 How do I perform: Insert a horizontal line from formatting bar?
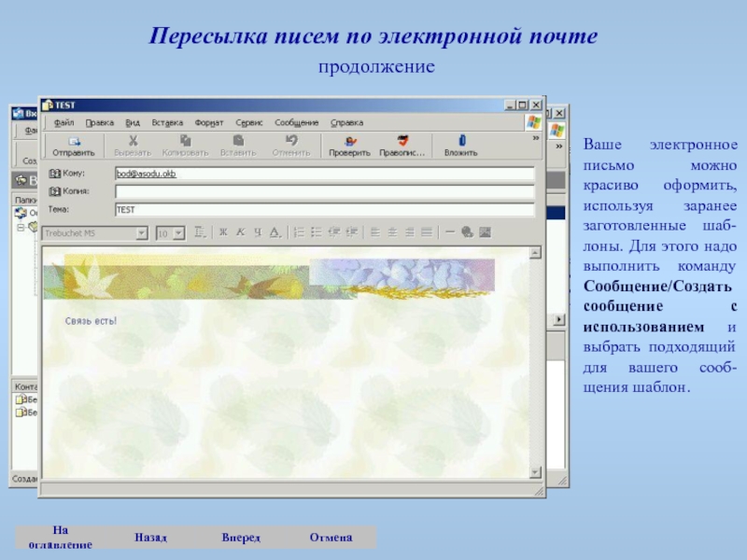click(x=449, y=232)
